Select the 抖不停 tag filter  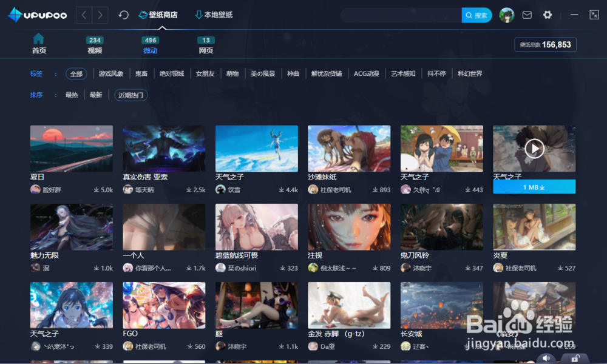click(x=436, y=74)
